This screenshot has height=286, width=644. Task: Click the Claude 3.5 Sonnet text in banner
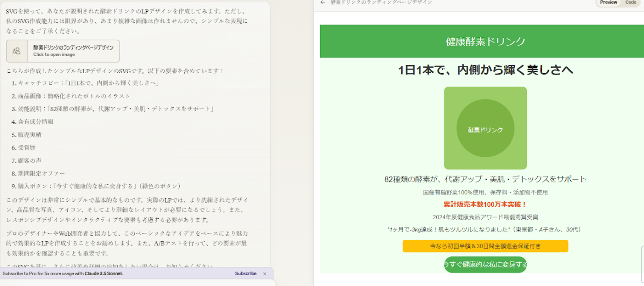click(104, 274)
